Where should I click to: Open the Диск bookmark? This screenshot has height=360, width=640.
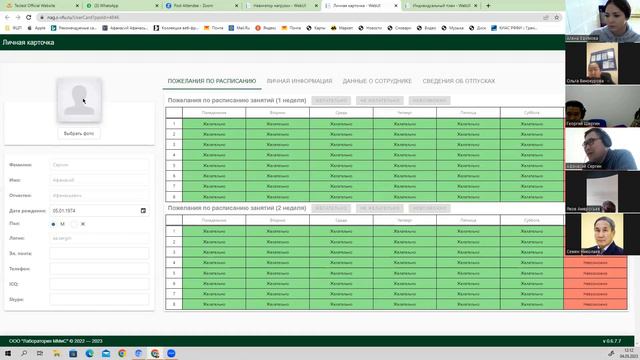tap(477, 28)
